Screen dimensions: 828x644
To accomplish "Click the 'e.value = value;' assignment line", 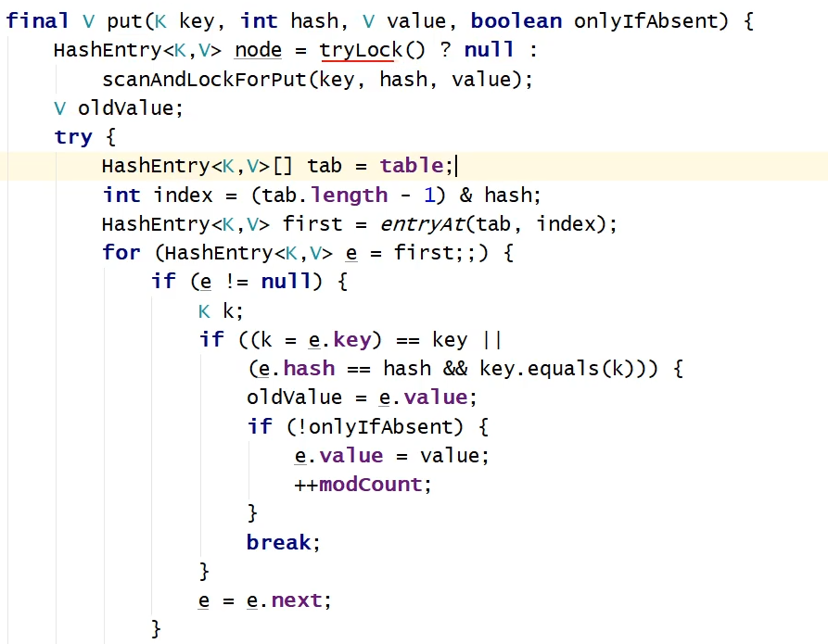I will pos(392,456).
